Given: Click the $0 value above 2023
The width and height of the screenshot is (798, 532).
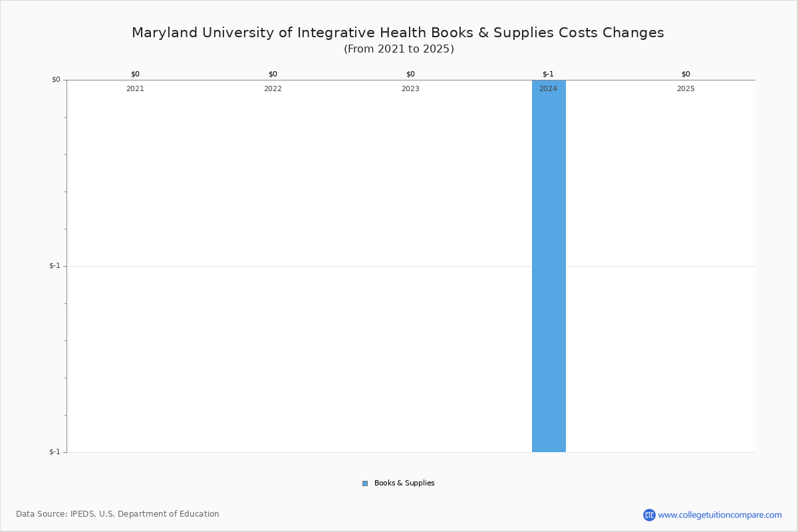Looking at the screenshot, I should [x=410, y=74].
